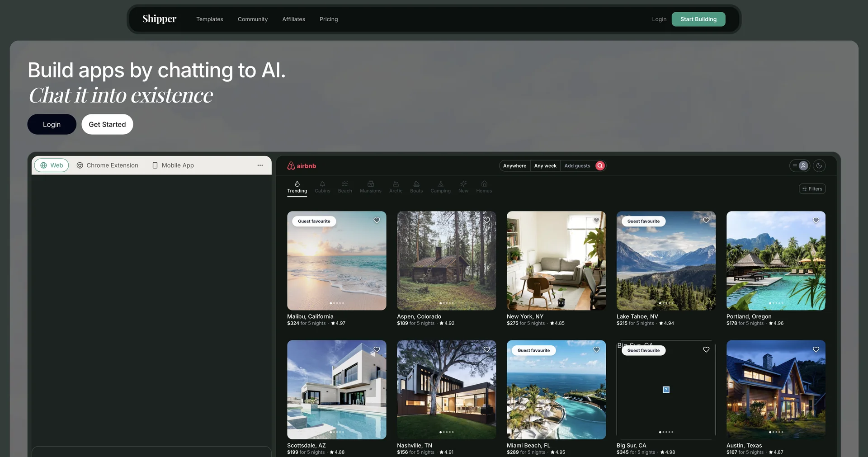Image resolution: width=868 pixels, height=457 pixels.
Task: Click the Start Building button
Action: 698,19
